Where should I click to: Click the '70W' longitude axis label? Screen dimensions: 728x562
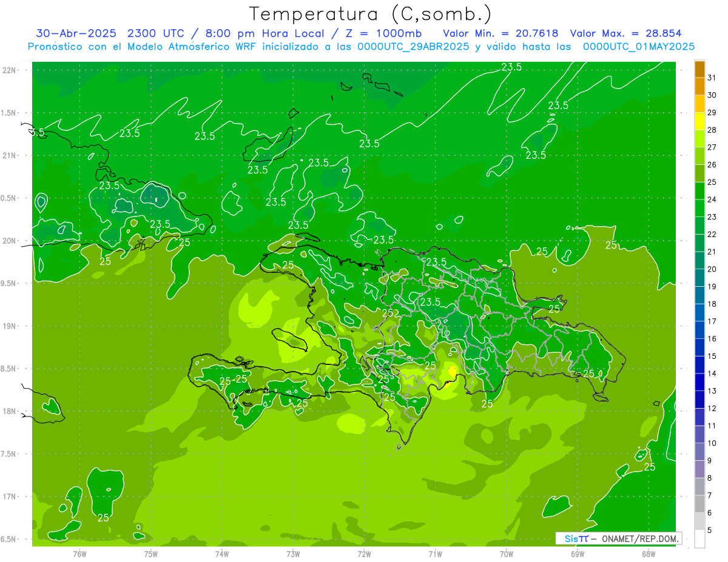point(507,554)
